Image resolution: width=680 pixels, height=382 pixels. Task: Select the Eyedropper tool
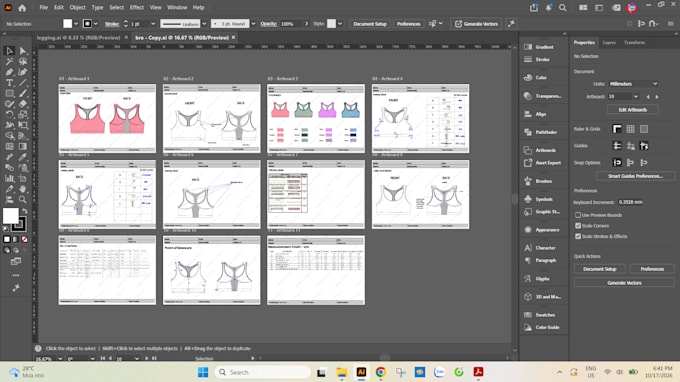(23, 157)
